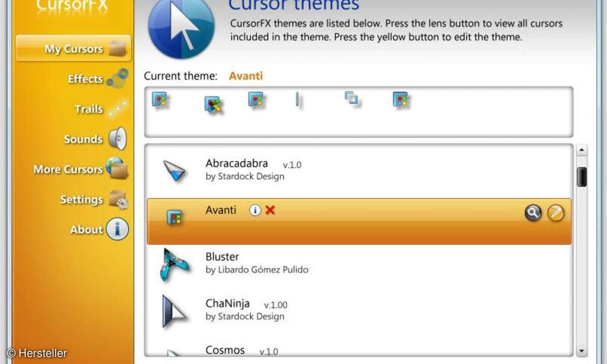Click the Settings box gear icon

click(119, 200)
